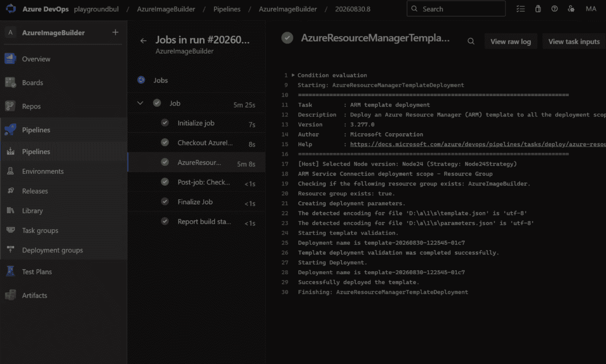606x364 pixels.
Task: Click the View task inputs button
Action: pyautogui.click(x=574, y=41)
